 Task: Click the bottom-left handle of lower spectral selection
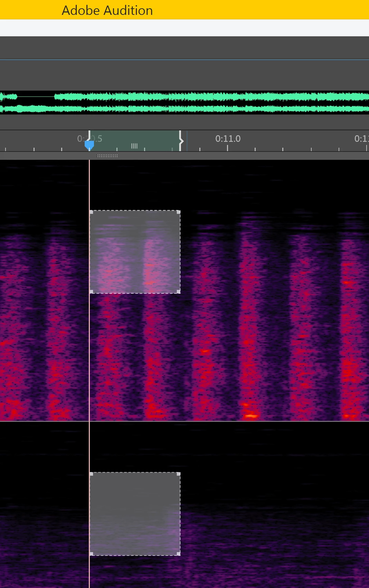point(92,554)
